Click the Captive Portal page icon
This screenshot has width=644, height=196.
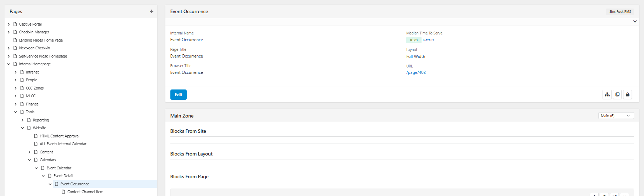click(15, 24)
